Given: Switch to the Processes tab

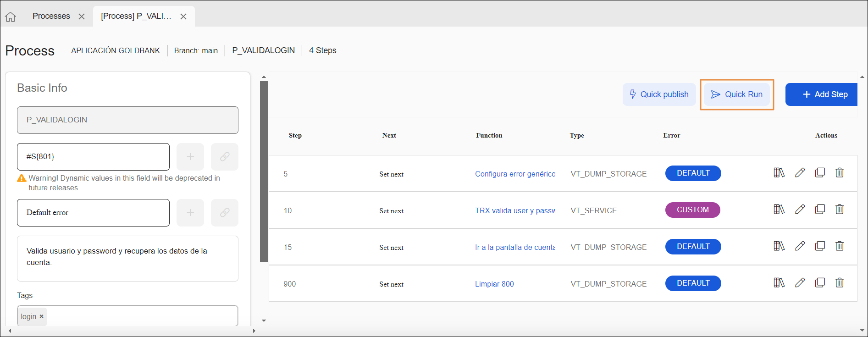Looking at the screenshot, I should tap(51, 16).
